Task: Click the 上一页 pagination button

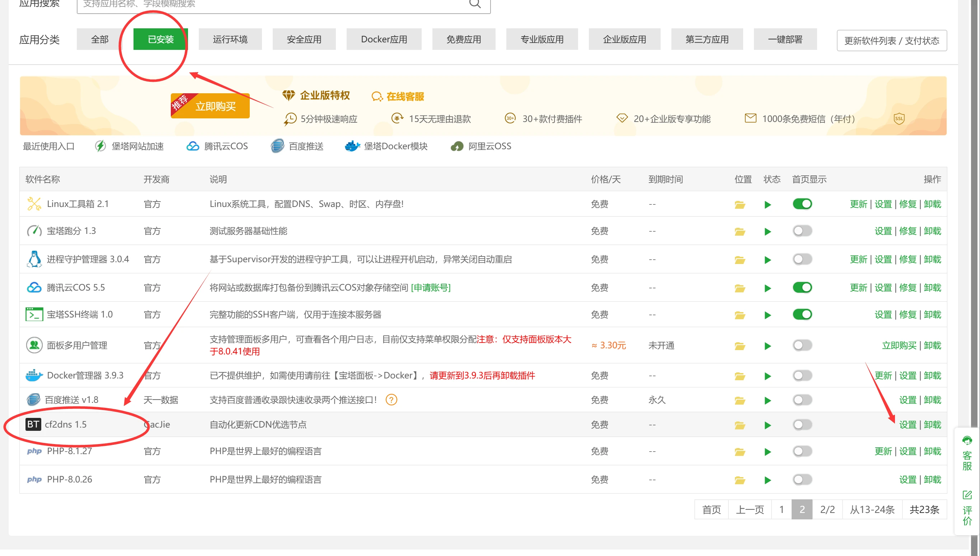Action: click(750, 509)
